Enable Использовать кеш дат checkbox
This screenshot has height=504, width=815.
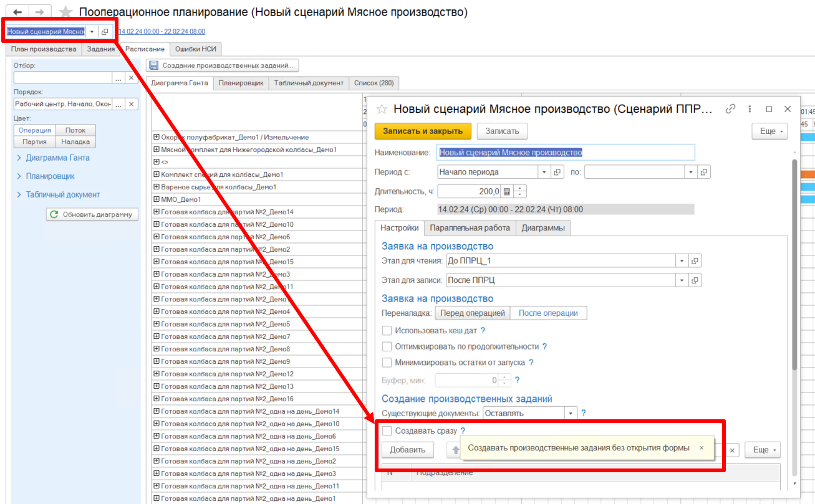click(x=387, y=331)
